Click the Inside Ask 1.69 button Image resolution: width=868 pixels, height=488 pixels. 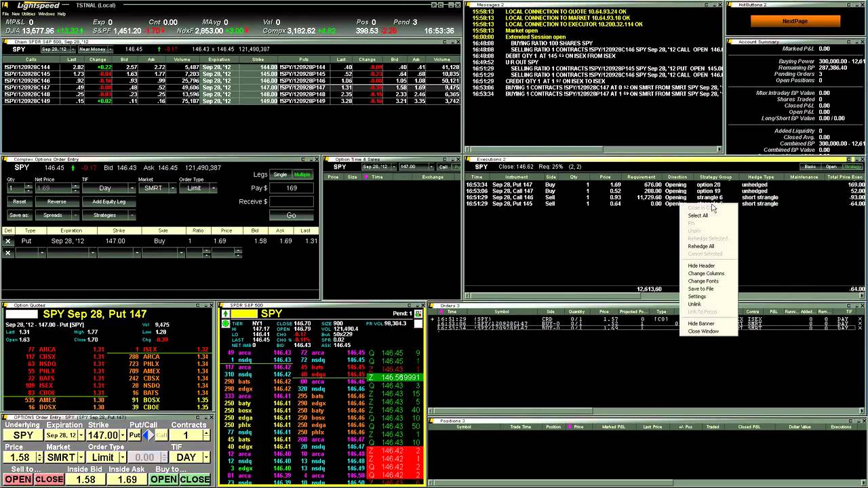pos(127,479)
